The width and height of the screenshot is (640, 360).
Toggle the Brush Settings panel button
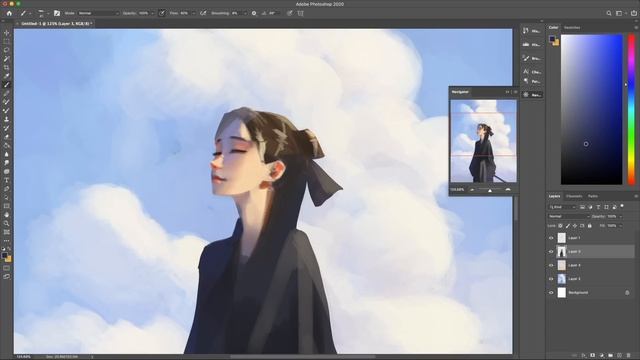pyautogui.click(x=57, y=13)
